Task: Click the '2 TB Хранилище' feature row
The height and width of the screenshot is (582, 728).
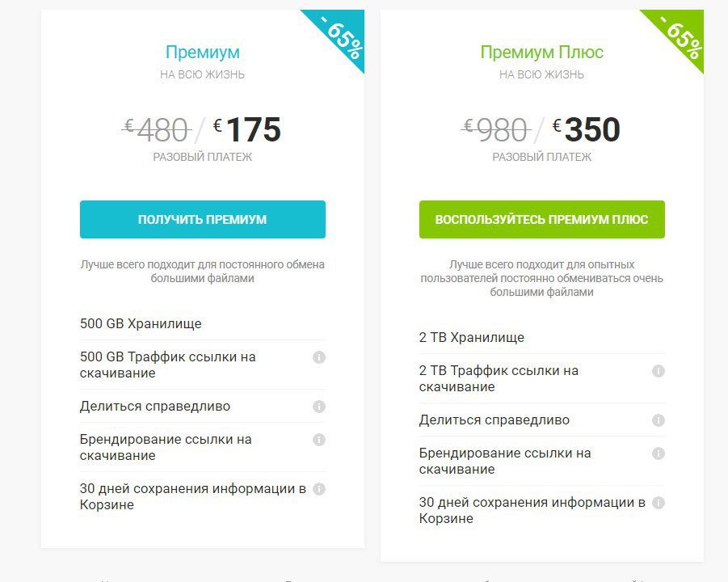Action: [x=542, y=337]
